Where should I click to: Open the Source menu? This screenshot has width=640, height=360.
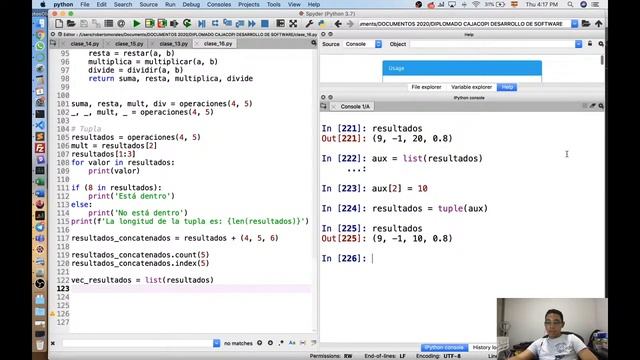tap(149, 4)
